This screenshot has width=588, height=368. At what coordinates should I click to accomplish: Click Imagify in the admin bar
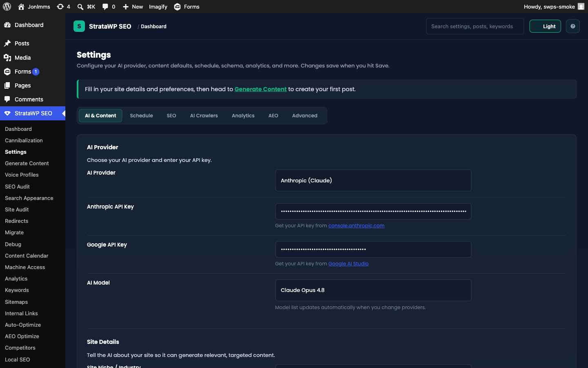coord(158,7)
